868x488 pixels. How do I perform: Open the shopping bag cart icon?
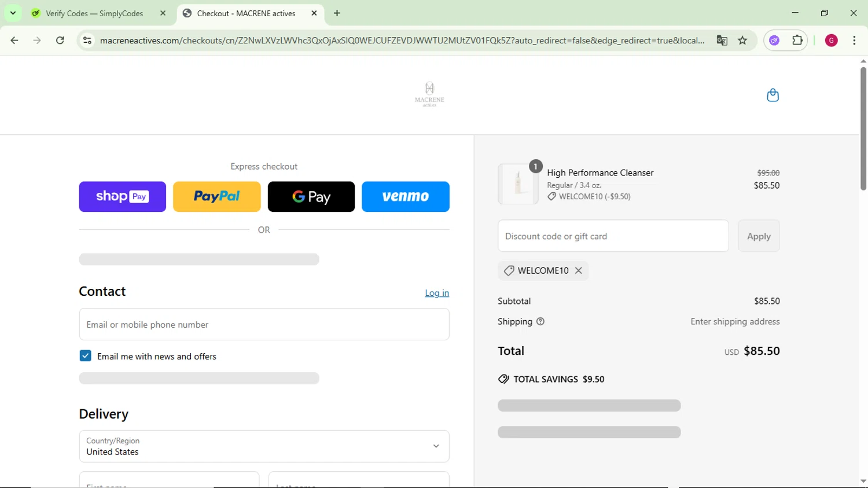[773, 95]
